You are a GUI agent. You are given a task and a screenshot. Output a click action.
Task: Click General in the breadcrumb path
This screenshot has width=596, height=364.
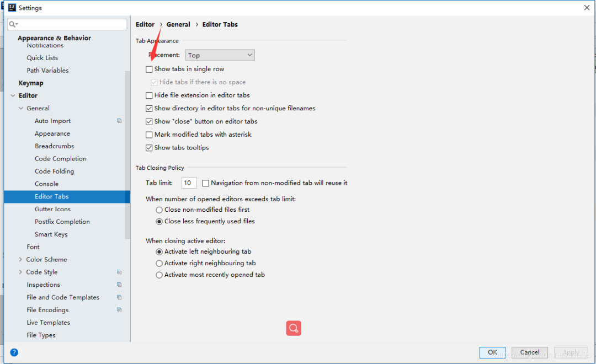tap(178, 24)
